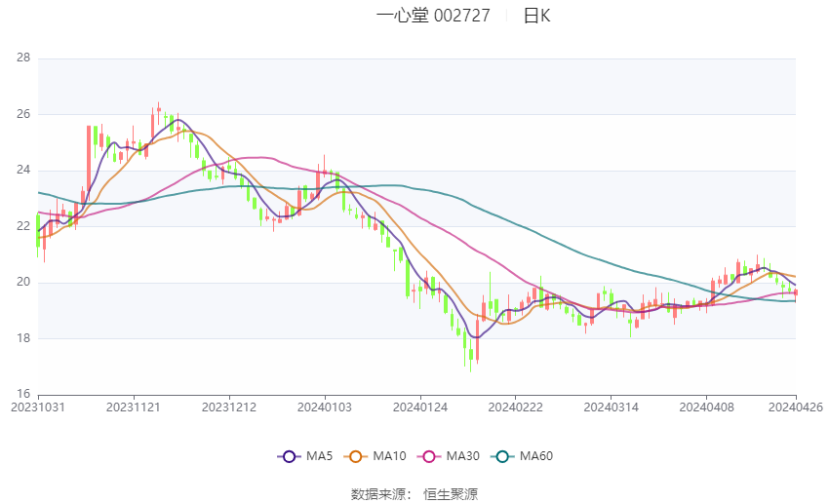Click the MA30 pink legend circle marker

(x=429, y=456)
